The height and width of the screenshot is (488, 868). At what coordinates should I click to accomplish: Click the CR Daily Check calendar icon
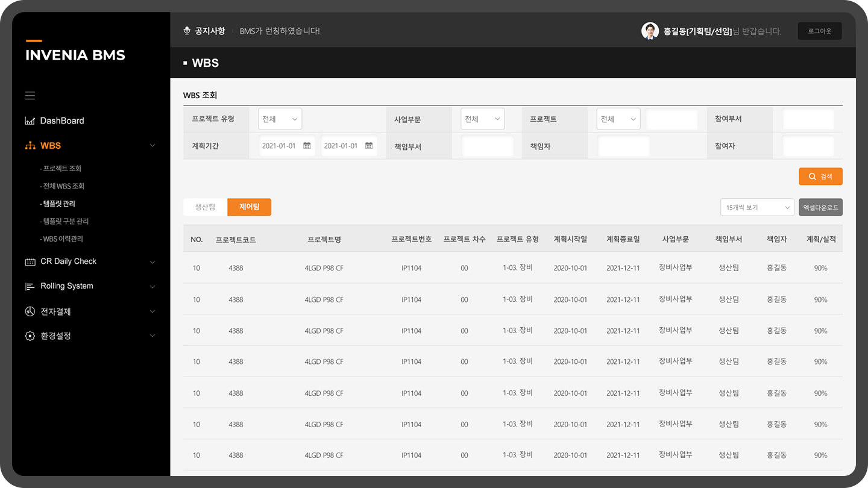(x=30, y=261)
